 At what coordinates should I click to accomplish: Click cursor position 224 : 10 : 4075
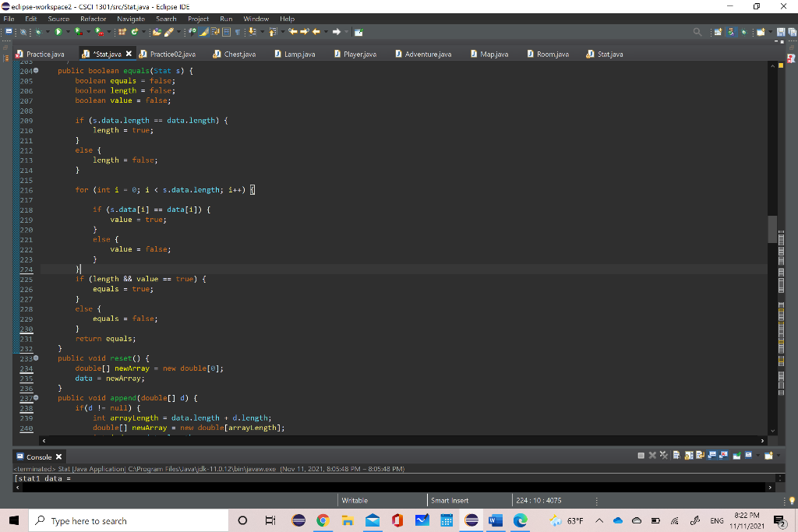(538, 501)
